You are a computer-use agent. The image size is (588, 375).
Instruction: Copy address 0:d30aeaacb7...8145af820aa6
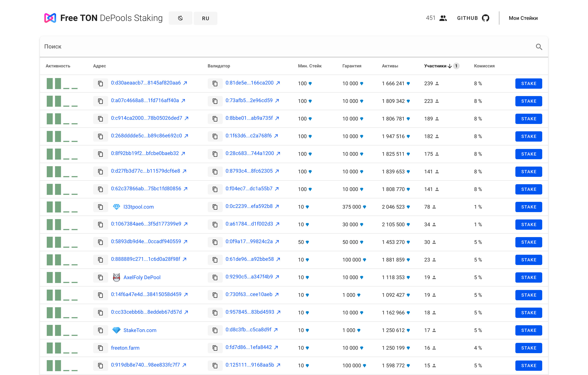[x=100, y=84]
